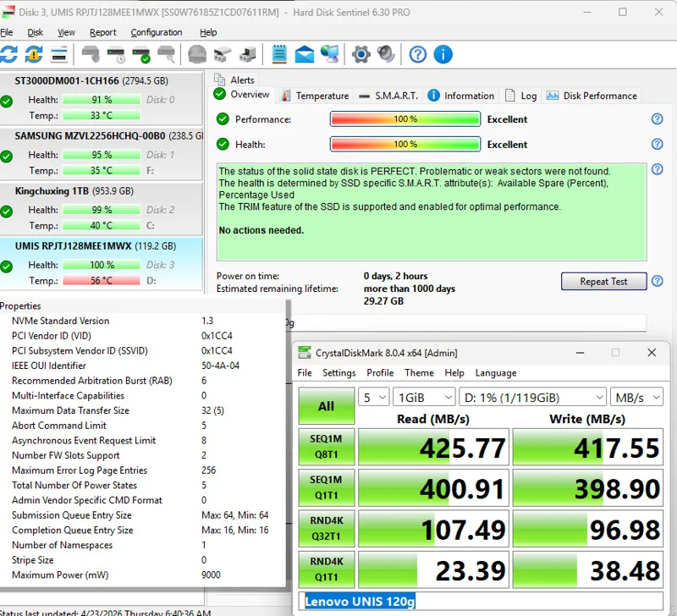
Task: Open CrystalDiskMark Settings menu
Action: (x=339, y=373)
